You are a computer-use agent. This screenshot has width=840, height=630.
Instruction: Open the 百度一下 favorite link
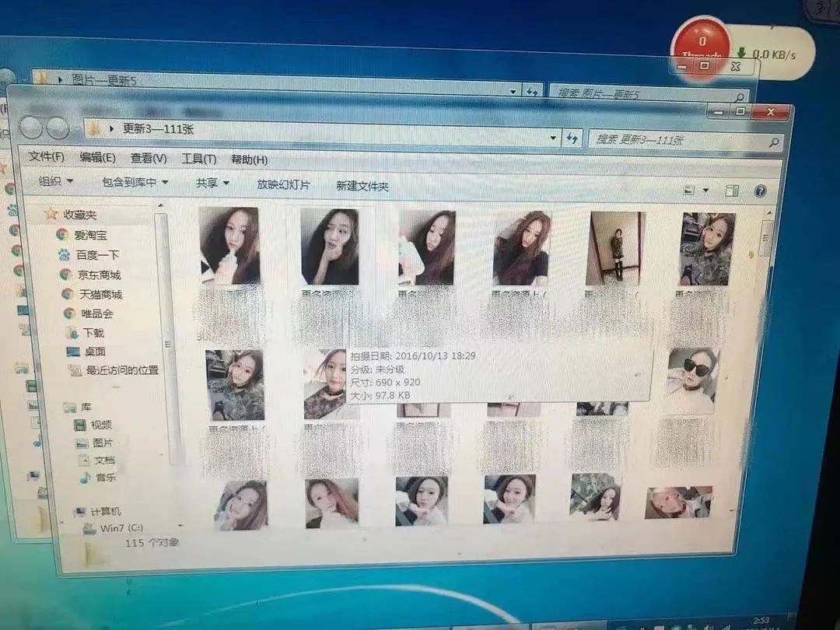(97, 255)
